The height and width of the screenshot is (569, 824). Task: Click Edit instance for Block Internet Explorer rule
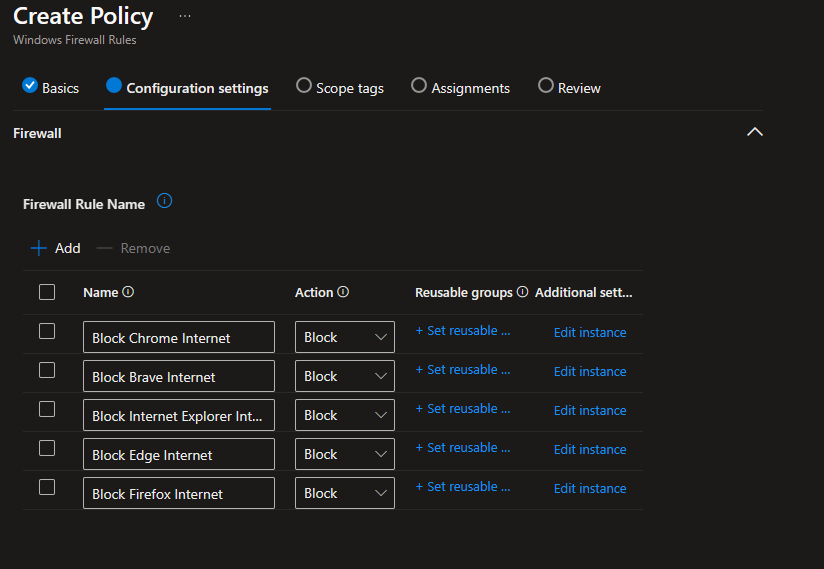[590, 410]
